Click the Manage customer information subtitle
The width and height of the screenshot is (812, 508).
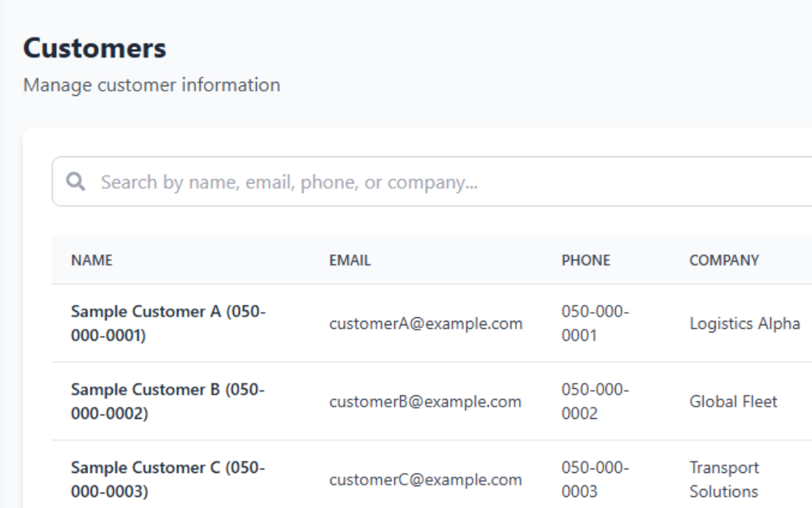[151, 85]
